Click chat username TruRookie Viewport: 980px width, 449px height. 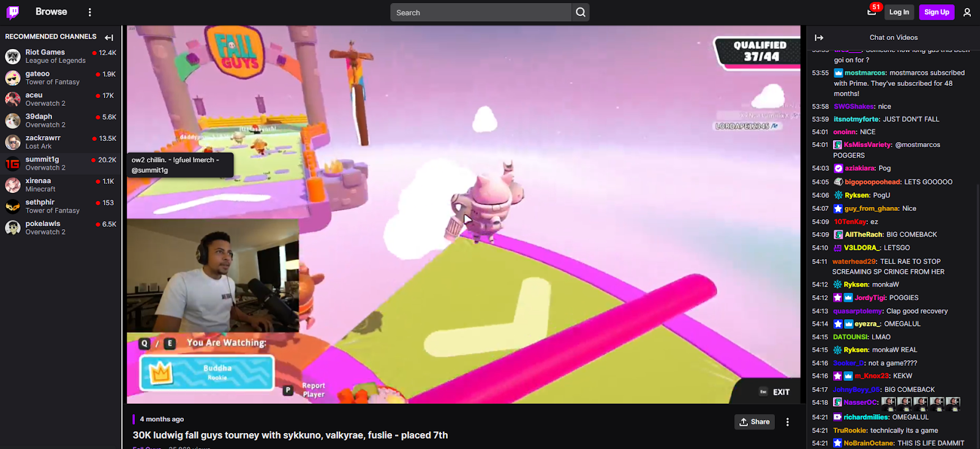(x=850, y=431)
